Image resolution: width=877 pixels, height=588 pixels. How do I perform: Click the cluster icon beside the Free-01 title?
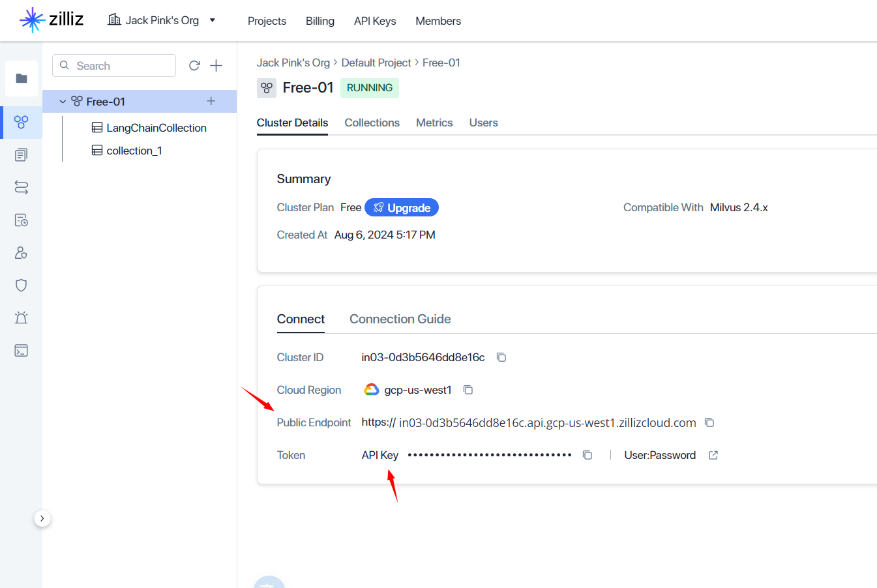tap(267, 88)
